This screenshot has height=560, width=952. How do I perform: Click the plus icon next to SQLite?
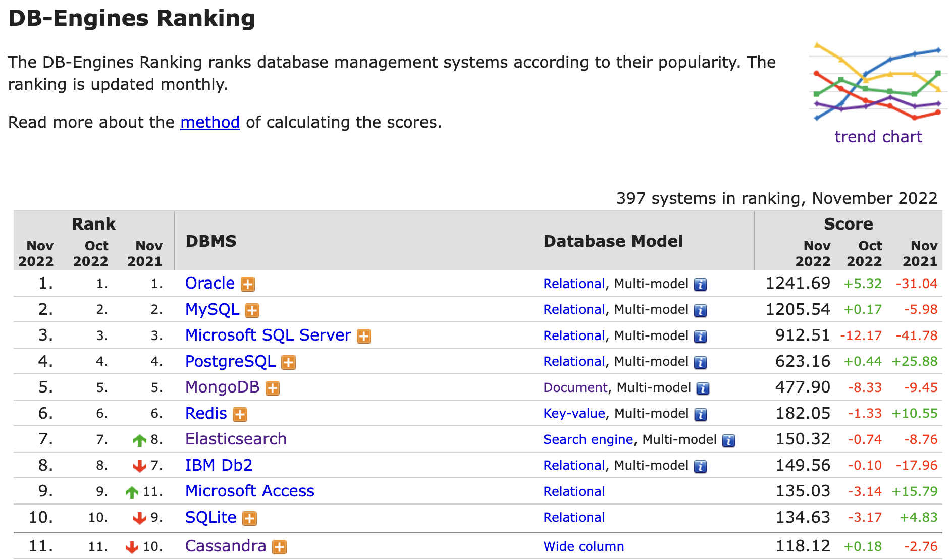pyautogui.click(x=249, y=518)
